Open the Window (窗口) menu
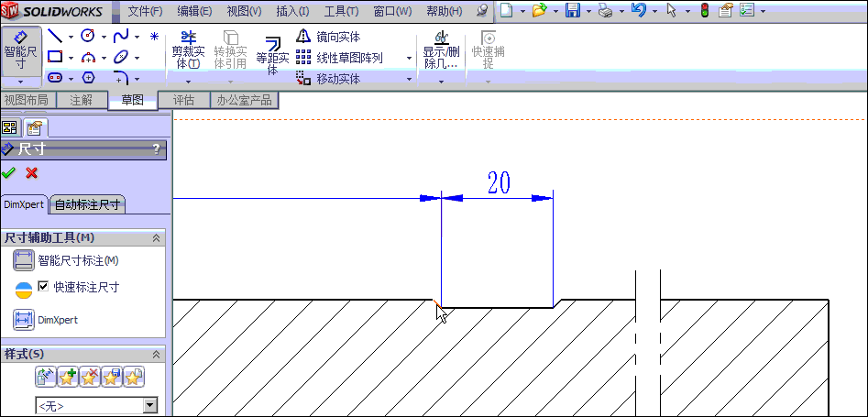 [392, 11]
